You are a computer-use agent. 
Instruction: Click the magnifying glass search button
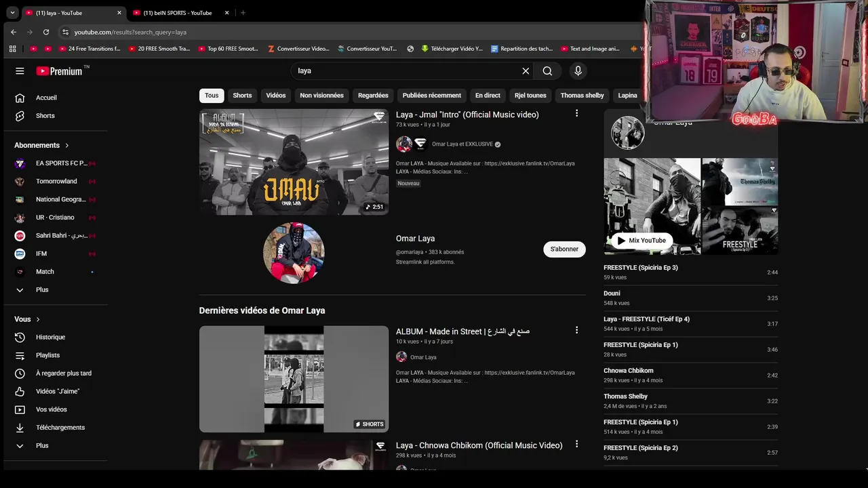point(547,70)
